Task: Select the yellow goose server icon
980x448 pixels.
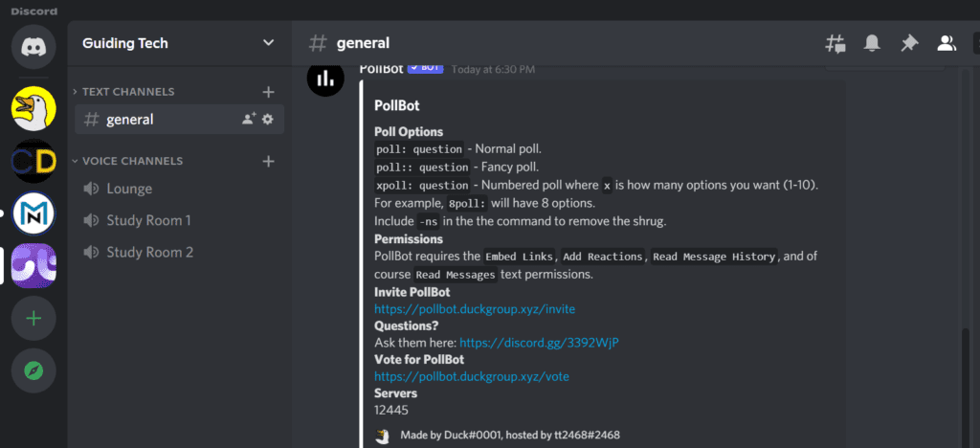Action: click(33, 108)
